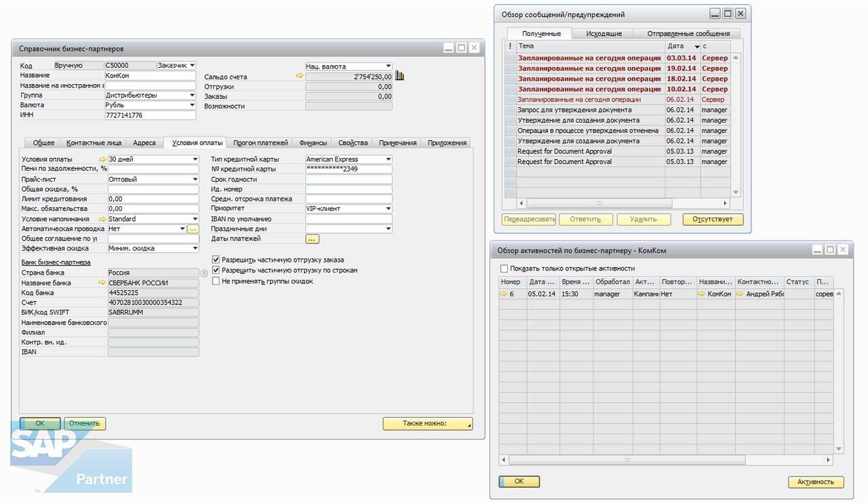868x503 pixels.
Task: Open Тип кредитной карты American Express dropdown
Action: (389, 160)
